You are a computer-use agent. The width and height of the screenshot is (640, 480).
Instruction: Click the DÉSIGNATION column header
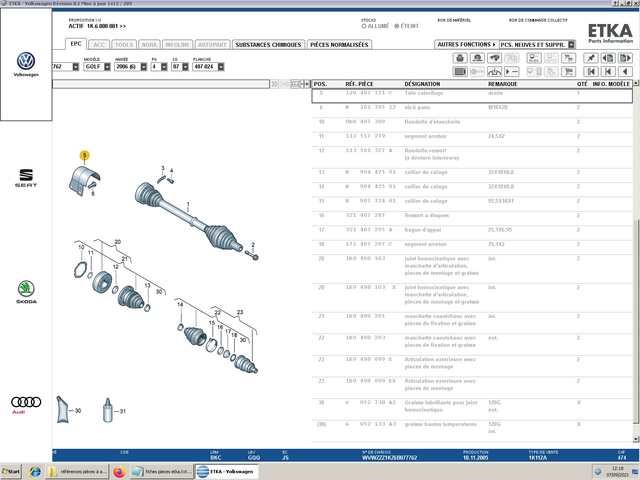(x=422, y=84)
